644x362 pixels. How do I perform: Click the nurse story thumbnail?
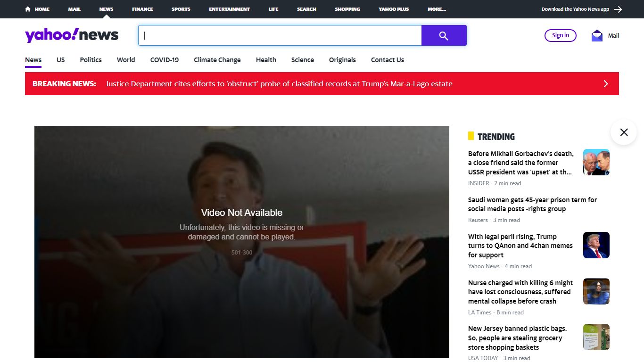(x=596, y=291)
